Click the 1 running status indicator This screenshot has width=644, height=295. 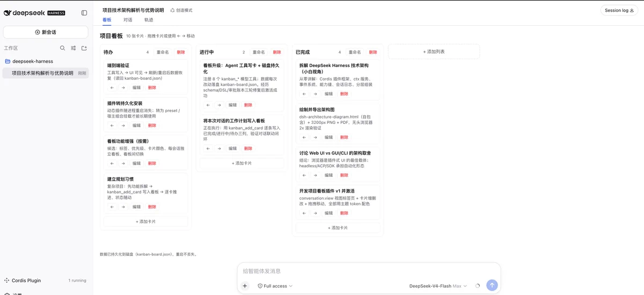point(77,281)
